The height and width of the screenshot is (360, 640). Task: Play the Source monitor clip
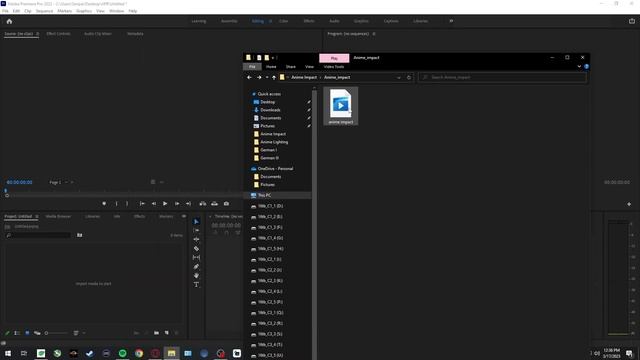pyautogui.click(x=165, y=204)
